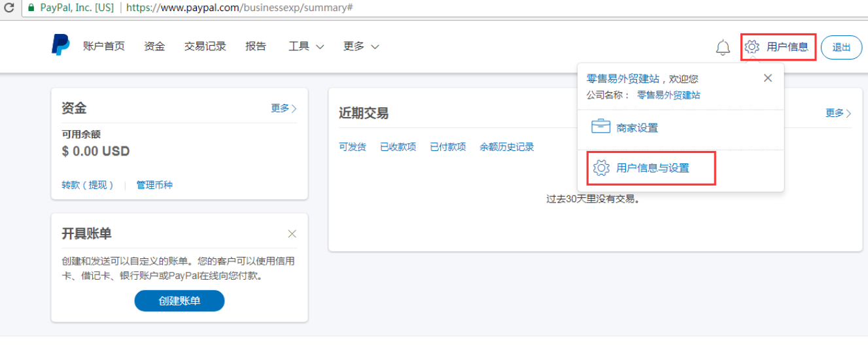
Task: Click the 退出 logout button
Action: 841,47
